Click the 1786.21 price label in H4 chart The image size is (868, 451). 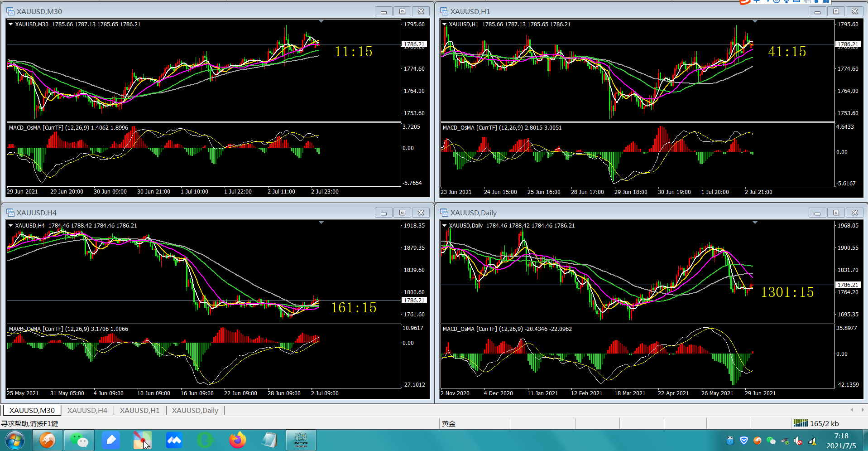(414, 300)
